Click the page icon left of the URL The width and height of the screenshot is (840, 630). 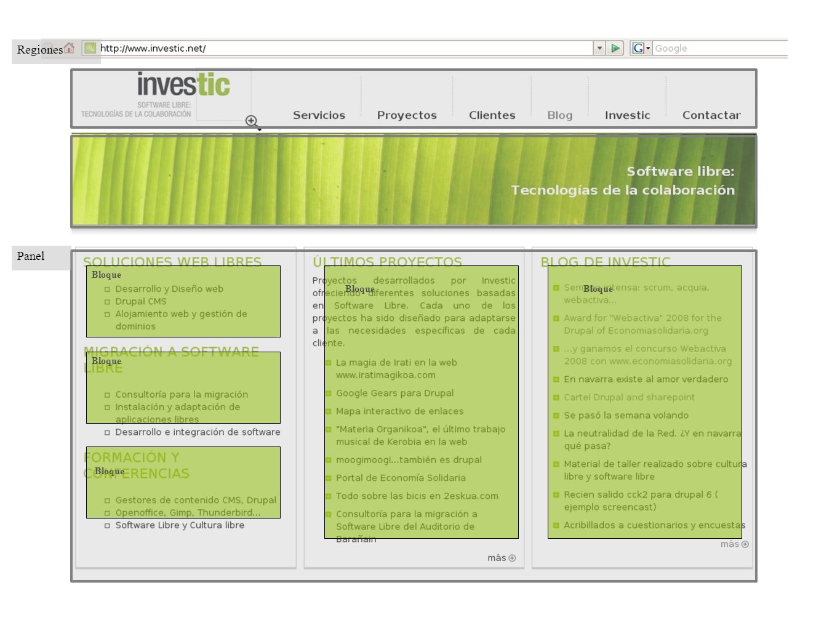pyautogui.click(x=90, y=47)
